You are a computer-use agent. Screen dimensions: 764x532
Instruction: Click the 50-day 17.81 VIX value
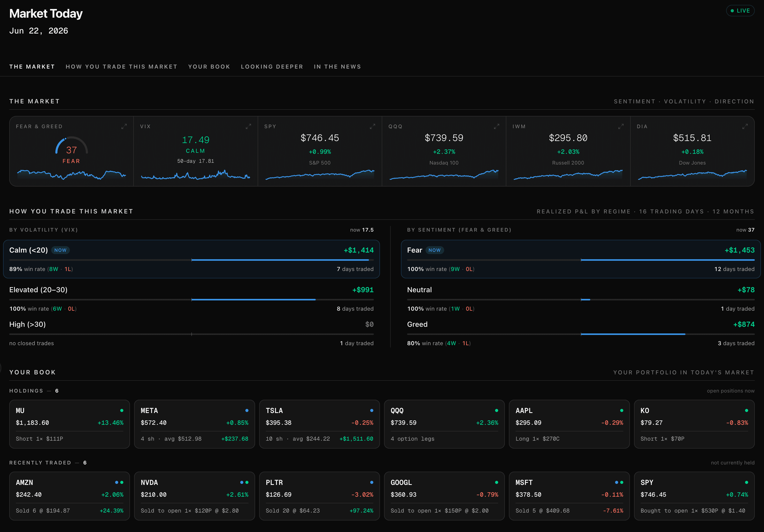tap(196, 161)
